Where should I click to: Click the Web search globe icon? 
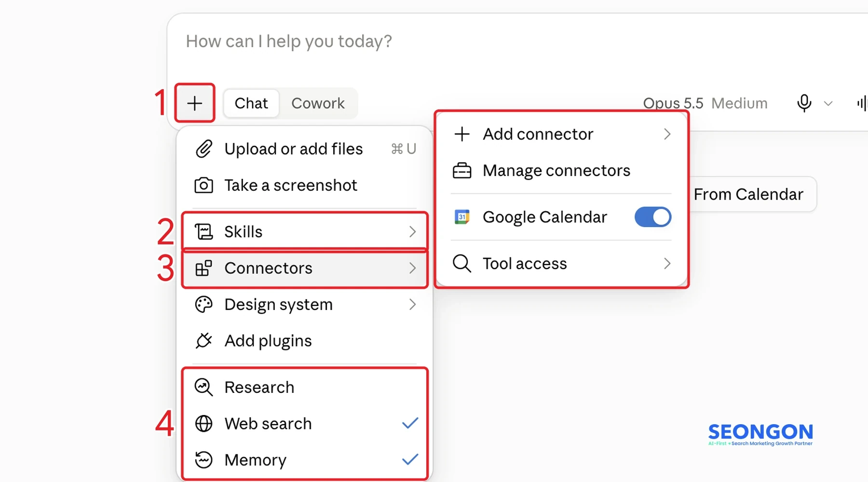click(203, 424)
